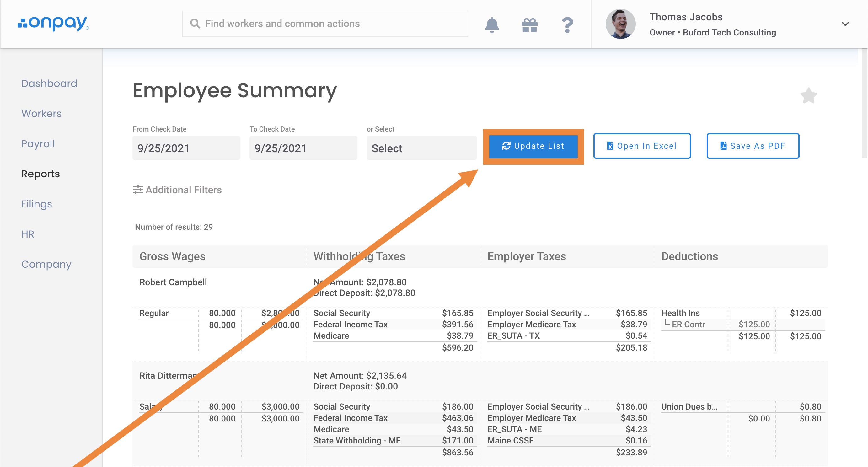Open the Payroll section
The height and width of the screenshot is (467, 868).
click(x=38, y=143)
